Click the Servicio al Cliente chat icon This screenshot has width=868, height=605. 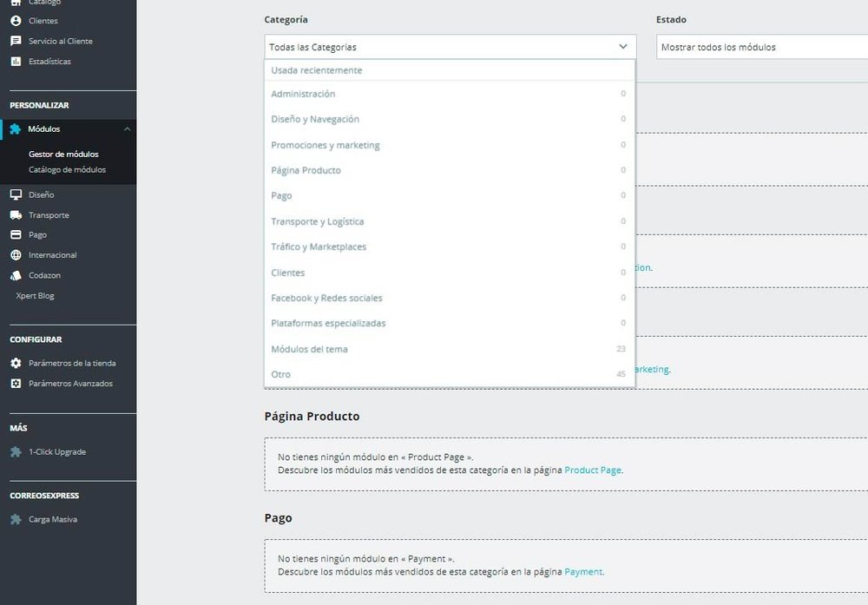[16, 41]
